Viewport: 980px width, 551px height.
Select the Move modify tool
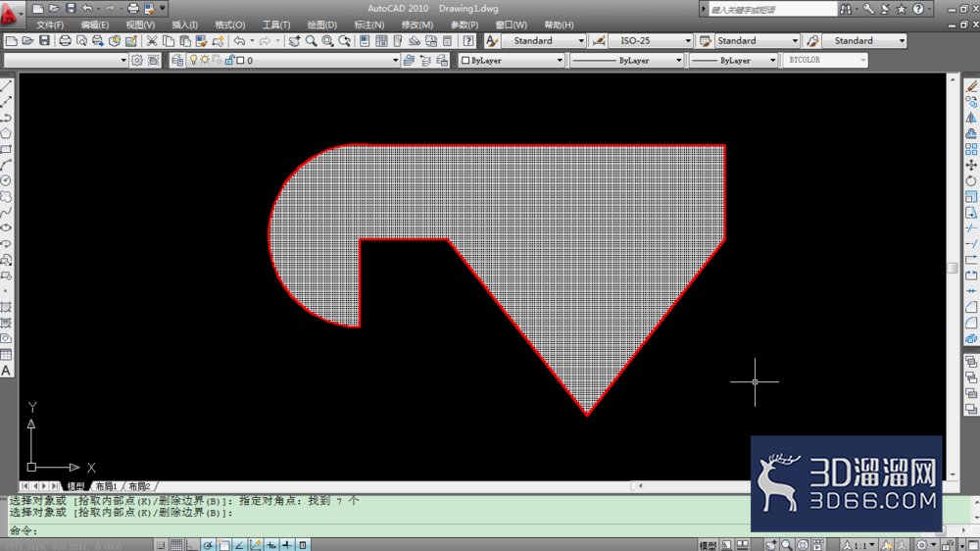click(971, 165)
